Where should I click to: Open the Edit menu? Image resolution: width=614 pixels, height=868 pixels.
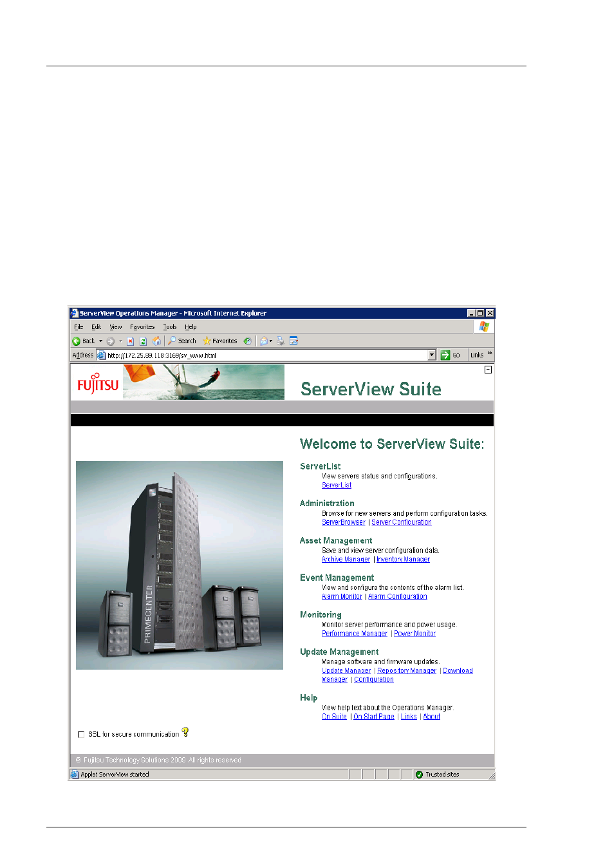point(96,326)
